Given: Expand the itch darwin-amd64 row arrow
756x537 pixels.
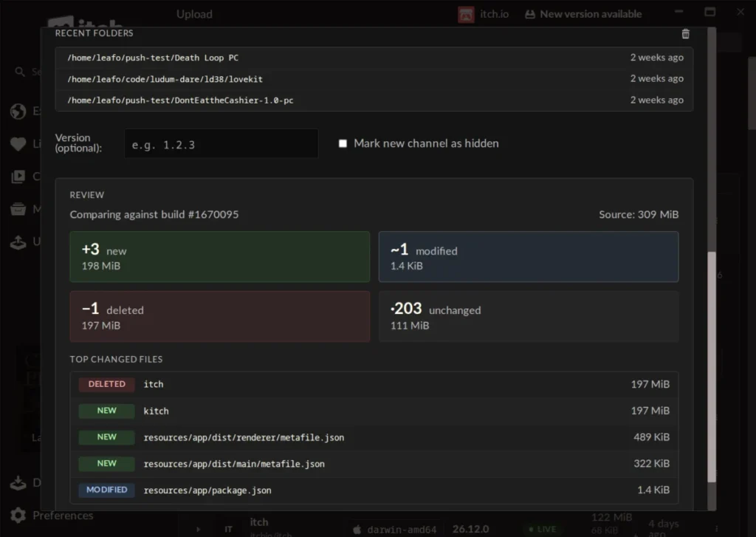Looking at the screenshot, I should point(198,530).
